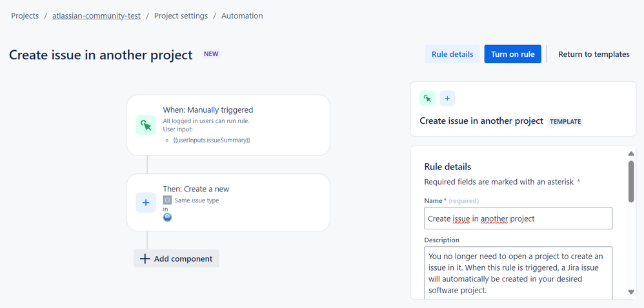This screenshot has width=644, height=308.
Task: Click the 'Create issue in another project' page title
Action: [x=101, y=55]
